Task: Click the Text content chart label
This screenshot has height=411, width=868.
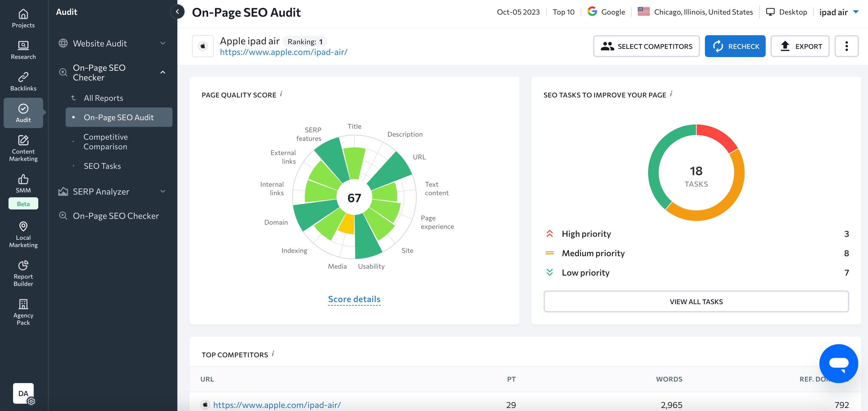Action: (436, 189)
